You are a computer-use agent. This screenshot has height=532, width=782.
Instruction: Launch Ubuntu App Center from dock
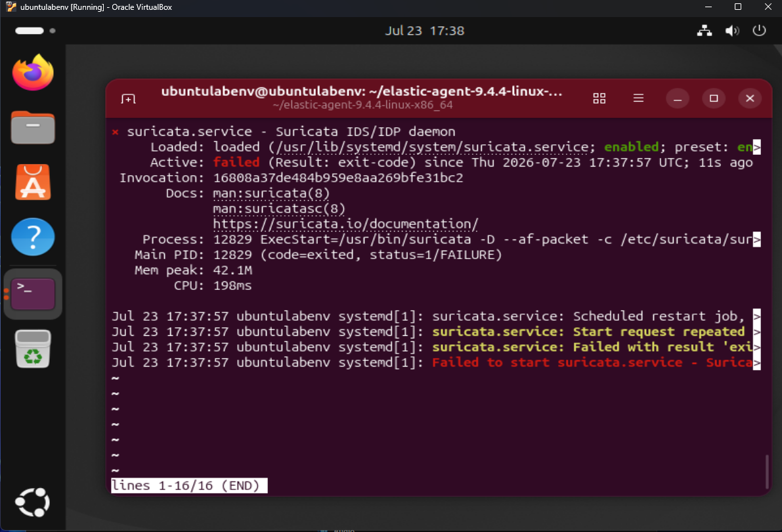pyautogui.click(x=33, y=182)
